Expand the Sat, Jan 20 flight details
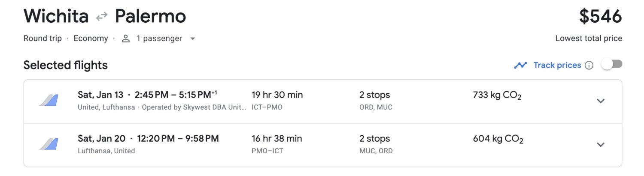 (601, 145)
